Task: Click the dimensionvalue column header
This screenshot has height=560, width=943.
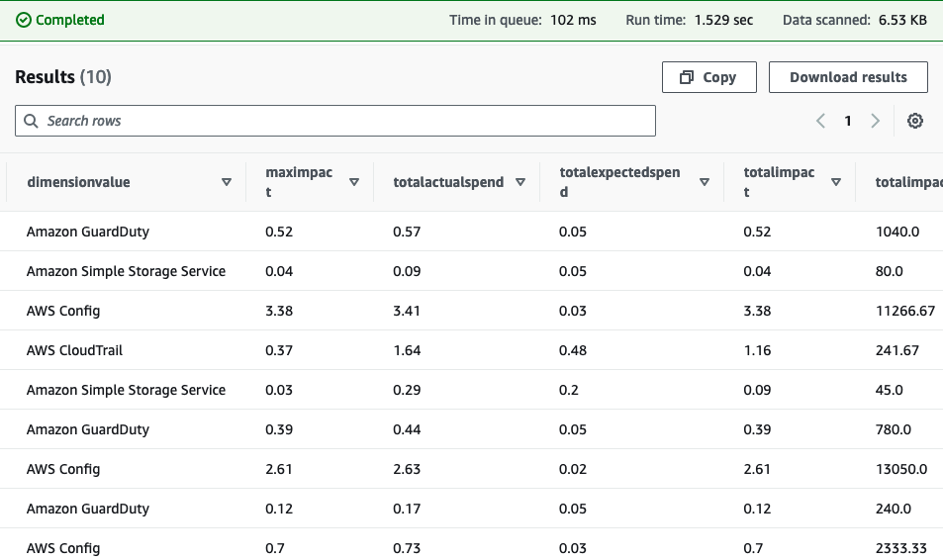Action: coord(79,182)
